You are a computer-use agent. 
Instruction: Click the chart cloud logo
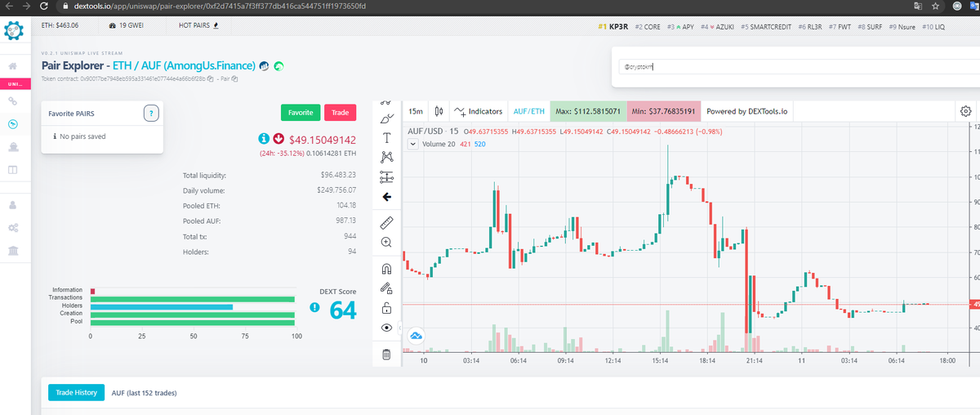click(x=416, y=335)
